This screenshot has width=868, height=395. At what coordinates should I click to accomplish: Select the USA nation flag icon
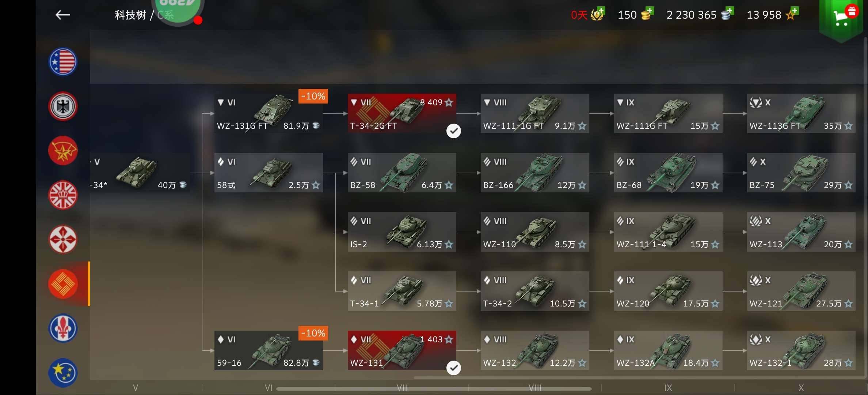tap(63, 62)
